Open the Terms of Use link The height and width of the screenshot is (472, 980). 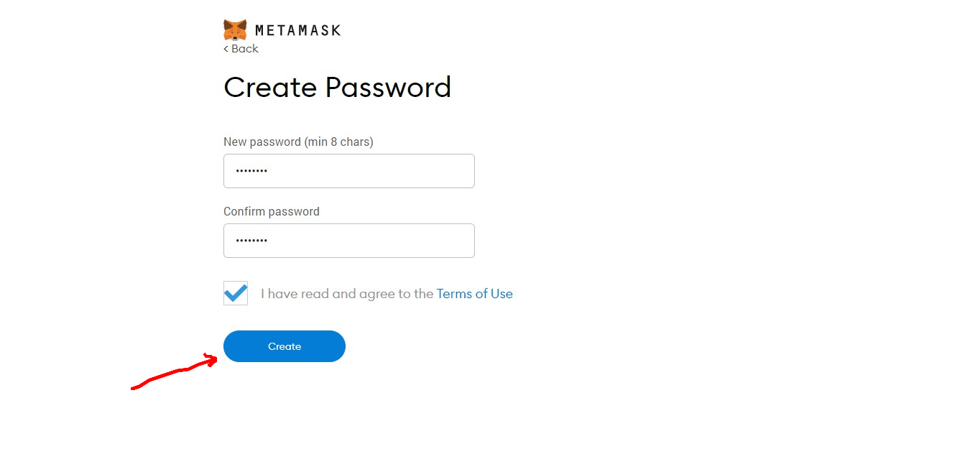click(474, 294)
